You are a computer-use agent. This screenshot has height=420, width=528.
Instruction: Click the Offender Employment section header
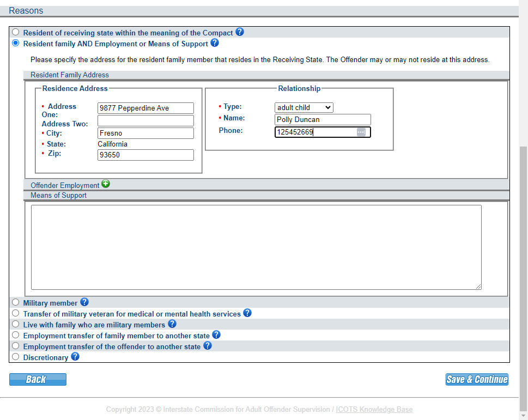pyautogui.click(x=266, y=185)
